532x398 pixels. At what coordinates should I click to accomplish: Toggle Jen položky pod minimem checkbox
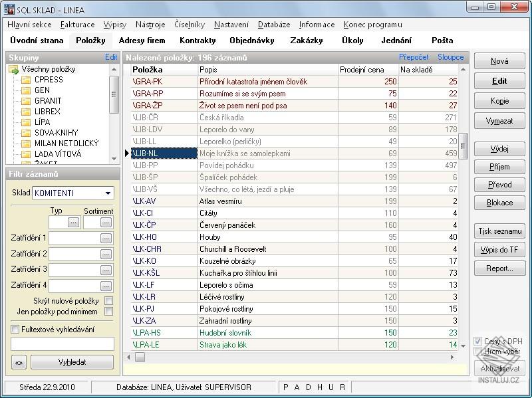pos(108,312)
